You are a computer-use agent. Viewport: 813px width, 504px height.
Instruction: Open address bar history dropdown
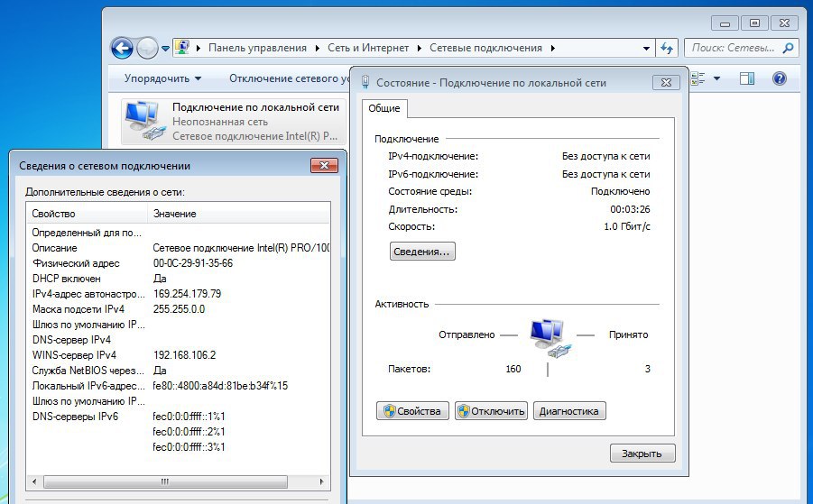coord(646,48)
